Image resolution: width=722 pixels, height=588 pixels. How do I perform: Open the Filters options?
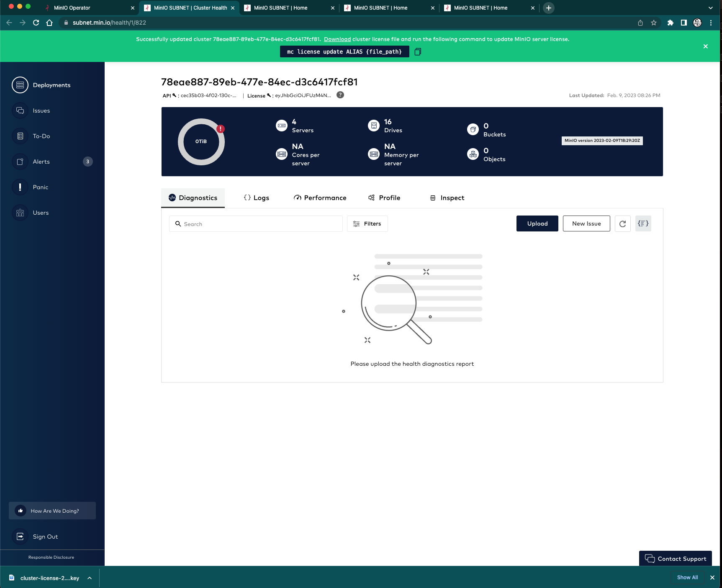click(367, 224)
